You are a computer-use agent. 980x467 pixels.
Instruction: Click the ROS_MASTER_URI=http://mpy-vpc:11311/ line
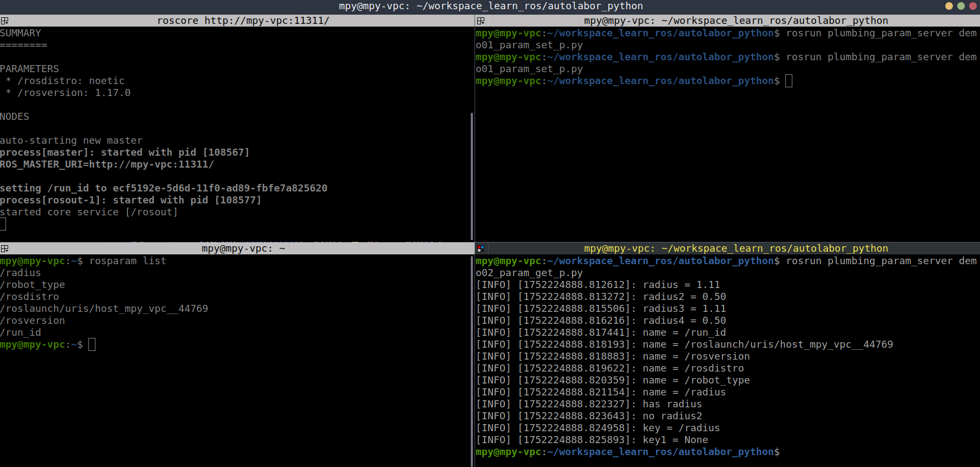point(107,164)
